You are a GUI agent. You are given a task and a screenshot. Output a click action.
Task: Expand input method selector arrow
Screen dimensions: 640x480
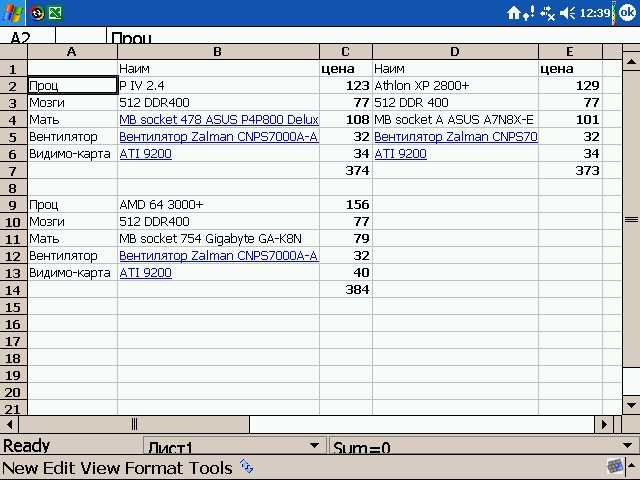(x=632, y=466)
